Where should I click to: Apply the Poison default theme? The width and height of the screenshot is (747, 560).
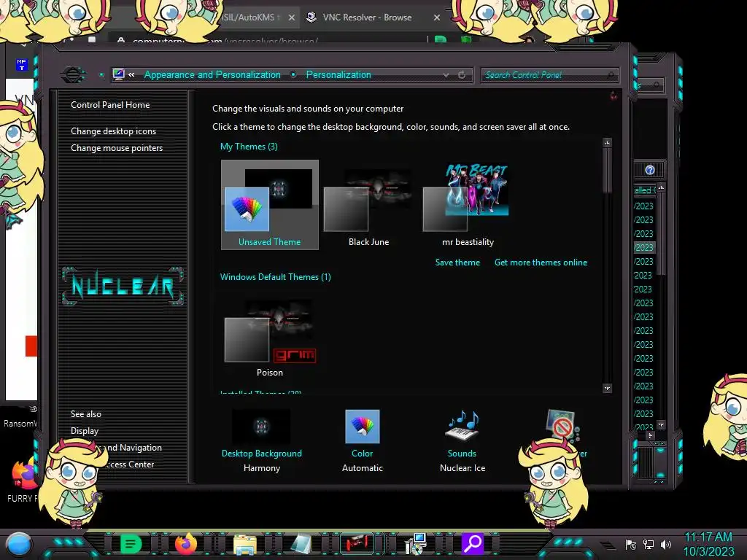[x=270, y=337]
